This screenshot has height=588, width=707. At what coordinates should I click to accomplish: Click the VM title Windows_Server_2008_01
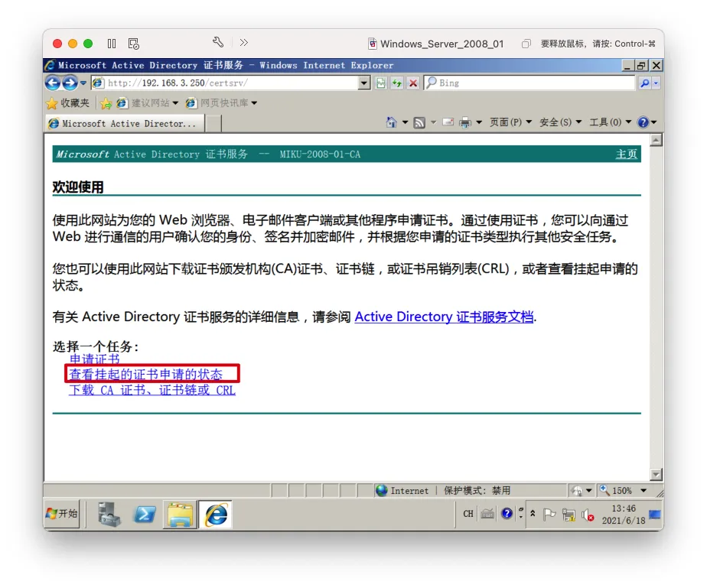click(441, 44)
